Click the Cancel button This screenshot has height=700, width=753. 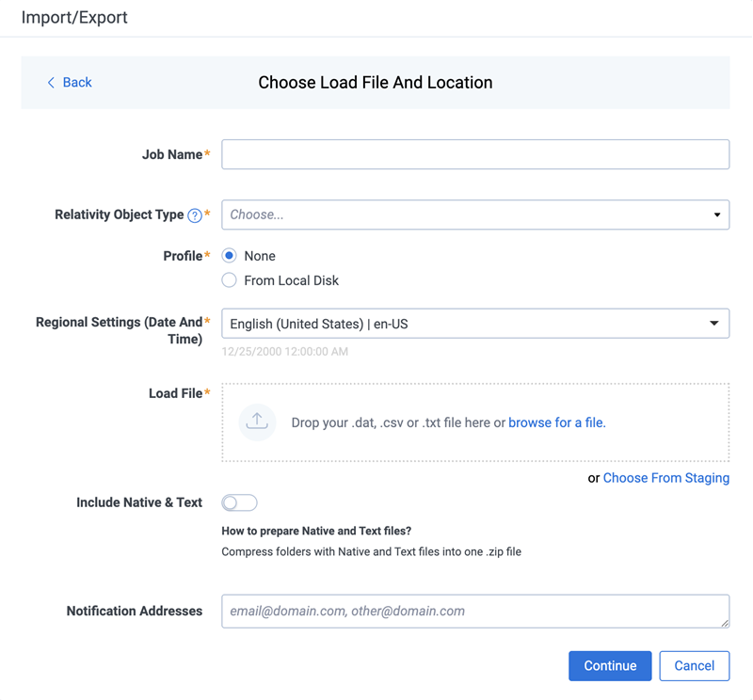695,665
